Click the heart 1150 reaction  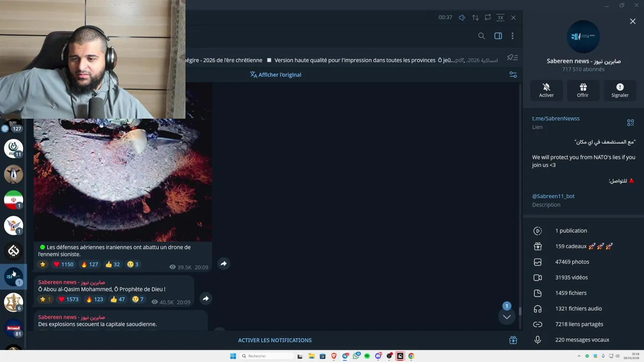click(x=63, y=264)
